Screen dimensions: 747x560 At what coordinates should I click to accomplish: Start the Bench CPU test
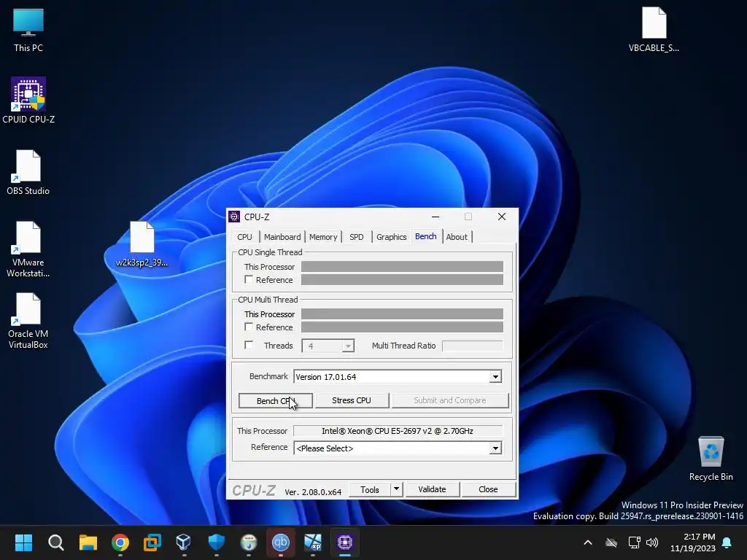pyautogui.click(x=275, y=400)
